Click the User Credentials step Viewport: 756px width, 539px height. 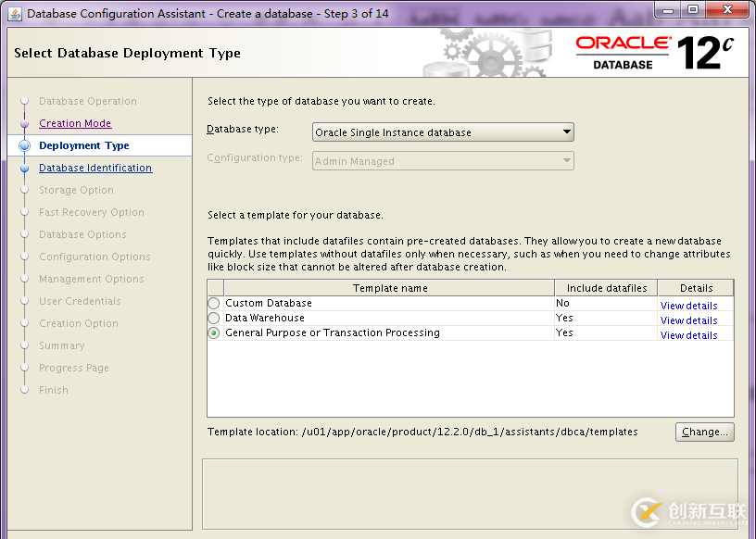tap(80, 301)
